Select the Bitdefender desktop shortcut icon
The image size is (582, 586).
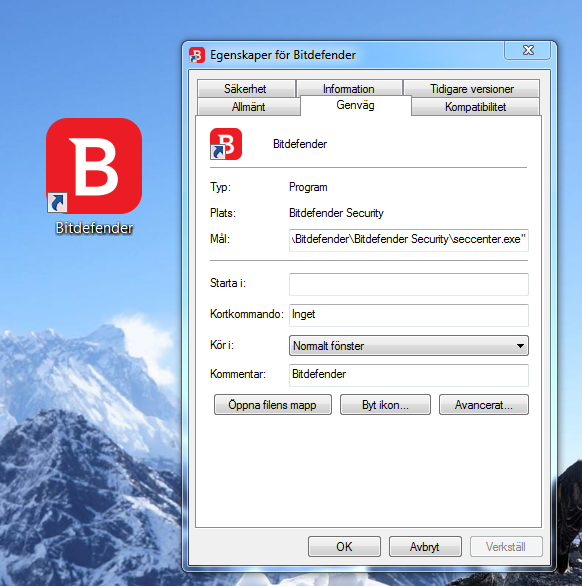click(94, 166)
